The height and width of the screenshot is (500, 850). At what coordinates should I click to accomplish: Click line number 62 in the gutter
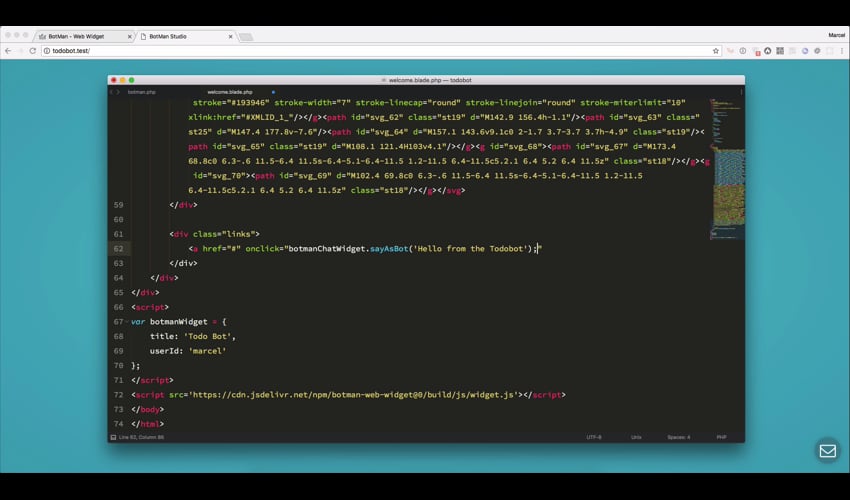point(119,249)
